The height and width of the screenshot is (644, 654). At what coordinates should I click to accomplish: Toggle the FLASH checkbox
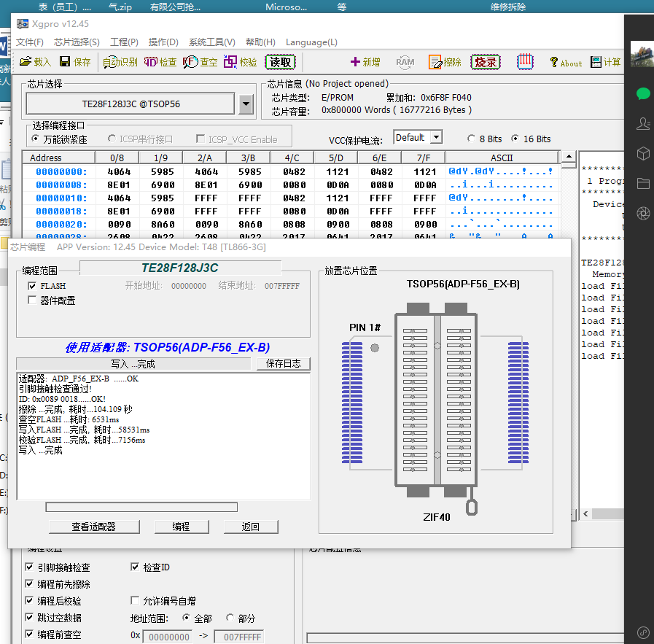coord(33,286)
